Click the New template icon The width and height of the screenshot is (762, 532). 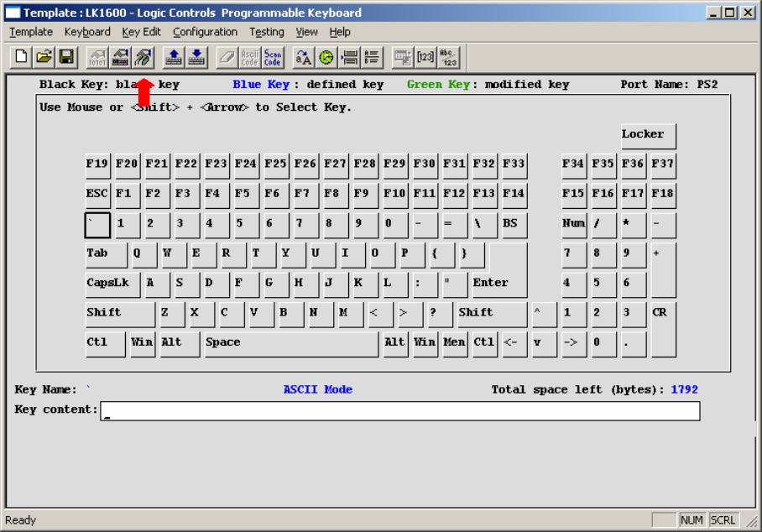21,57
